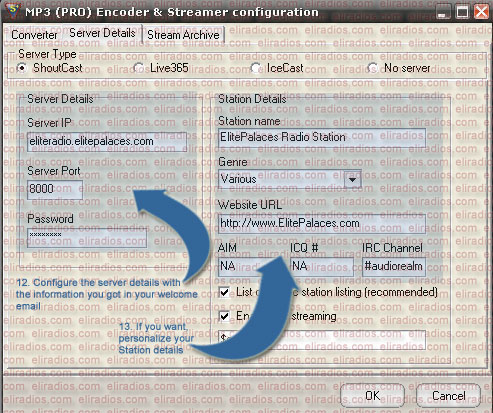Click the Genre combo box showing Various
Screen dimensions: 493x413
point(290,180)
